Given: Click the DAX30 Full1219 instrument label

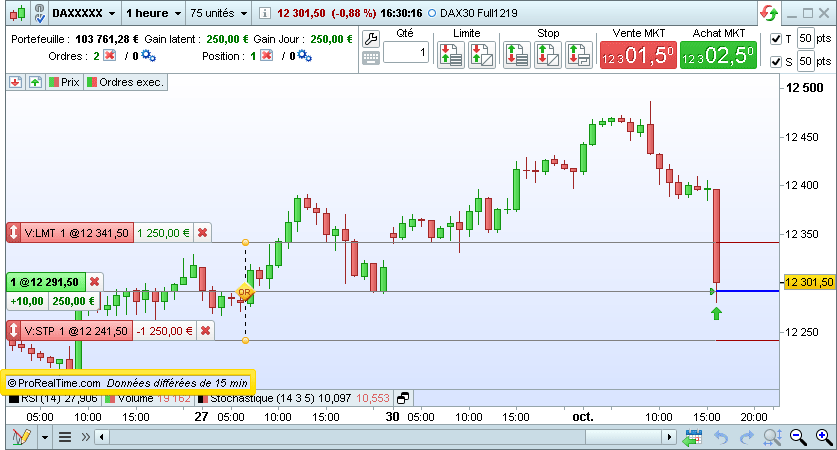Looking at the screenshot, I should (478, 13).
